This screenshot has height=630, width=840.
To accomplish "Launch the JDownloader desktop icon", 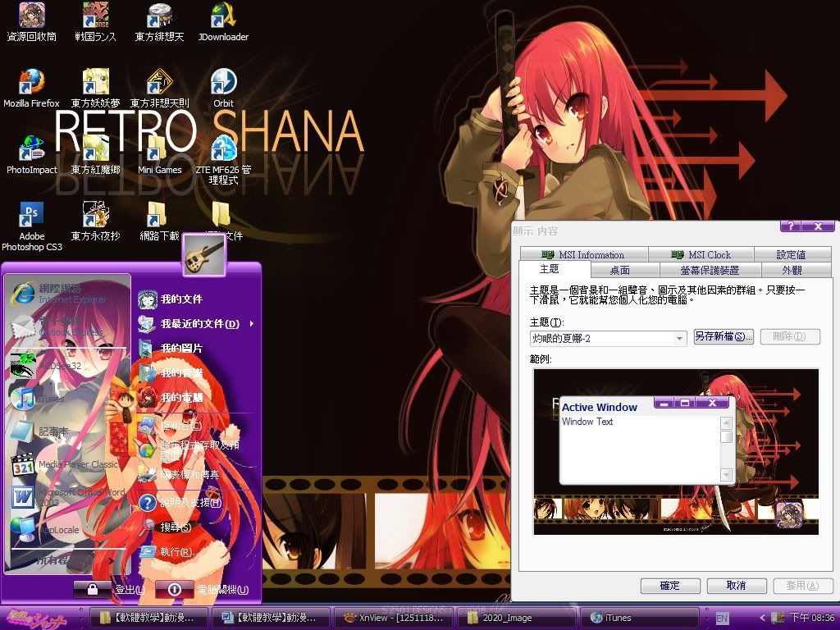I will pos(223,22).
